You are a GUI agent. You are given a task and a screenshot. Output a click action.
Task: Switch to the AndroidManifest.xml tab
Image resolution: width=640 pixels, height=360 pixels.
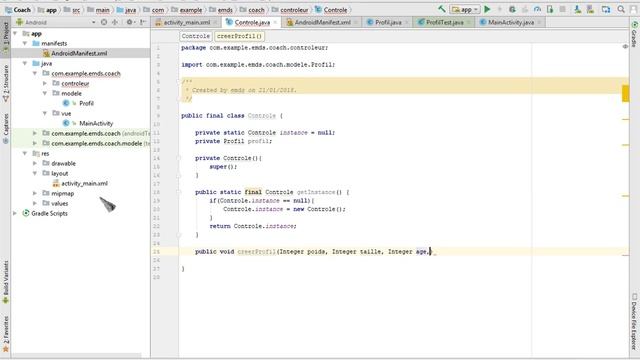click(322, 22)
